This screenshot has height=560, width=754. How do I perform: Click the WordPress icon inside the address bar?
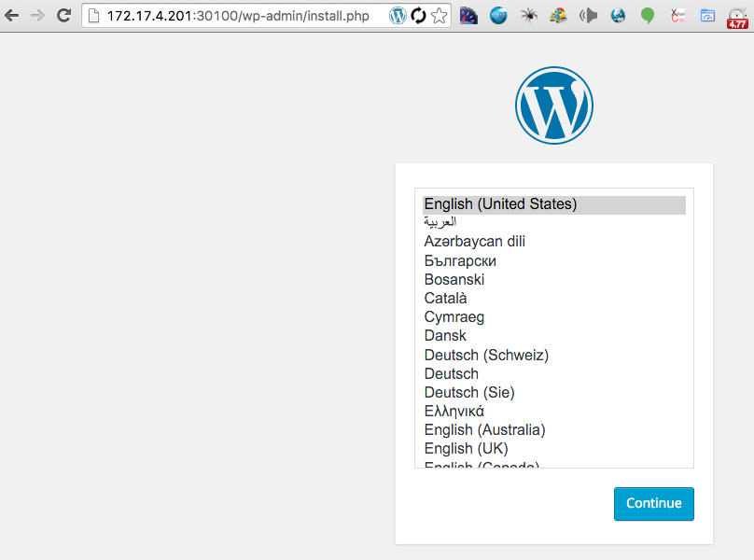point(398,16)
